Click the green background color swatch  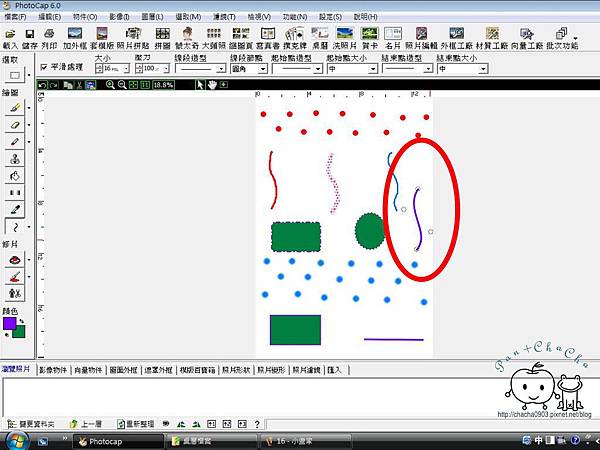point(20,333)
